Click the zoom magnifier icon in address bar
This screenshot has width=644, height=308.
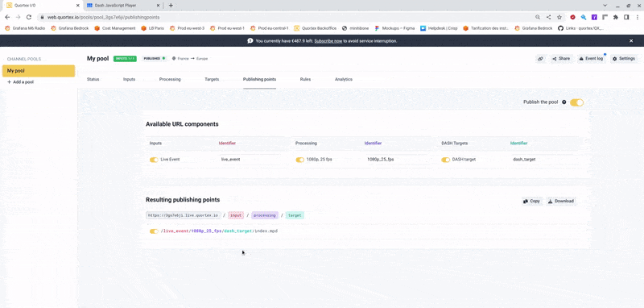(538, 17)
